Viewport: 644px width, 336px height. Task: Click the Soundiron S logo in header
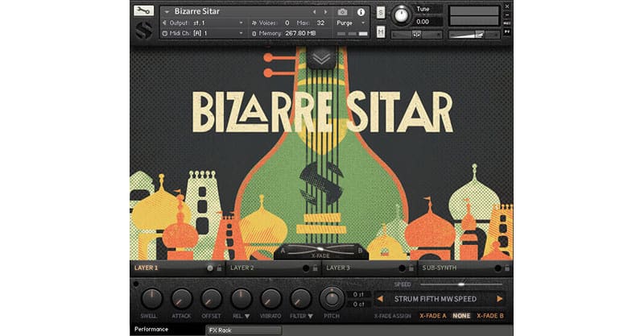pos(144,30)
